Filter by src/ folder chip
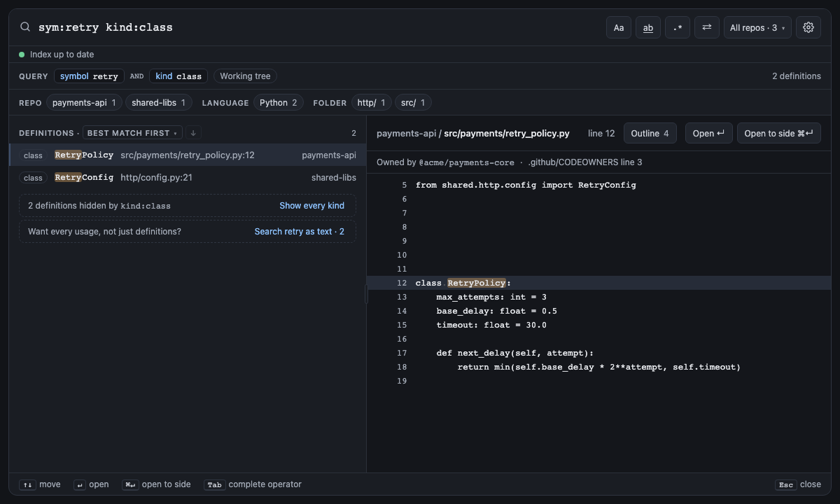The width and height of the screenshot is (840, 504). (x=413, y=103)
